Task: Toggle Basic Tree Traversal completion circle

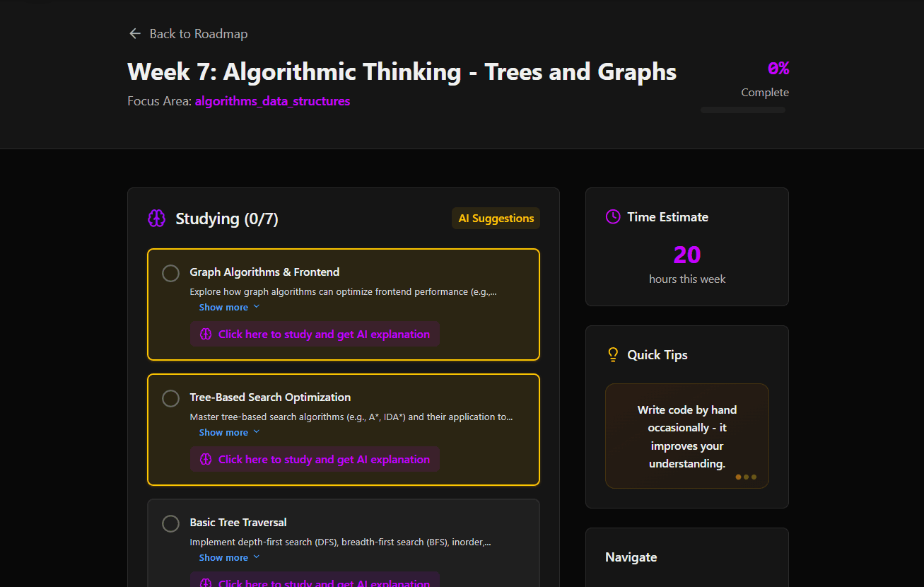Action: pos(170,523)
